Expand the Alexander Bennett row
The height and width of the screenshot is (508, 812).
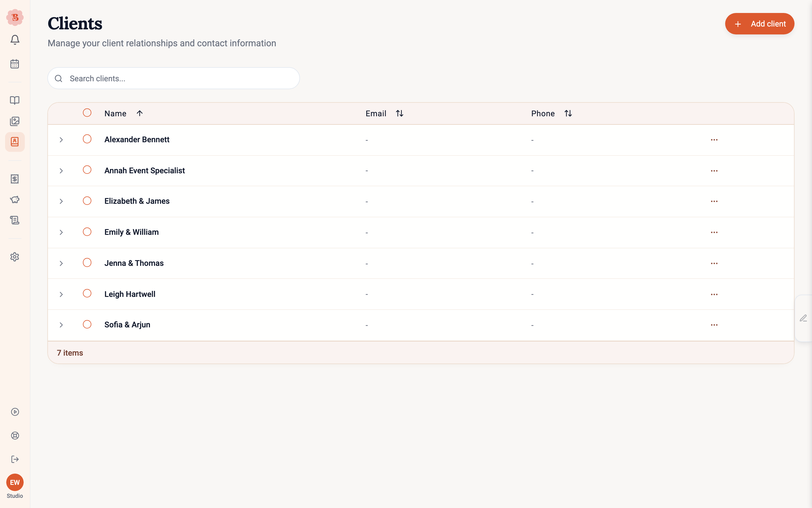61,140
